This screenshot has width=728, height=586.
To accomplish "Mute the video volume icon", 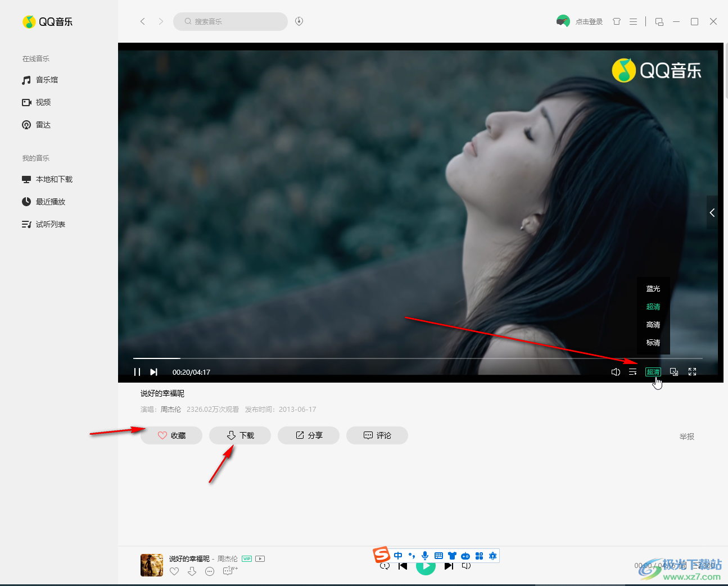I will coord(616,372).
